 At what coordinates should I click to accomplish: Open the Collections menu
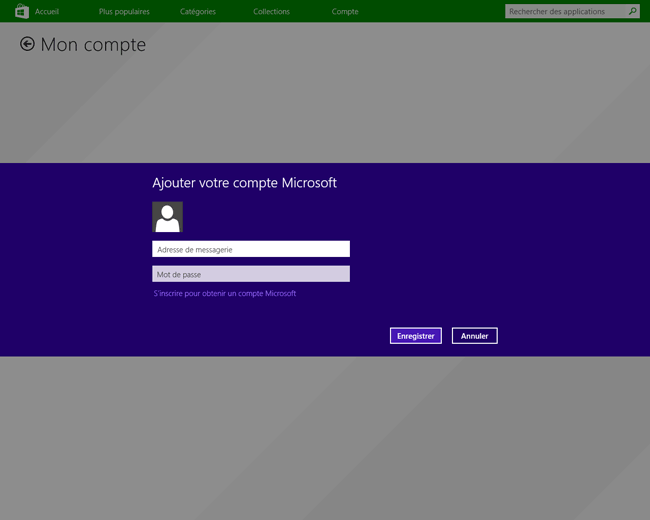(x=272, y=12)
